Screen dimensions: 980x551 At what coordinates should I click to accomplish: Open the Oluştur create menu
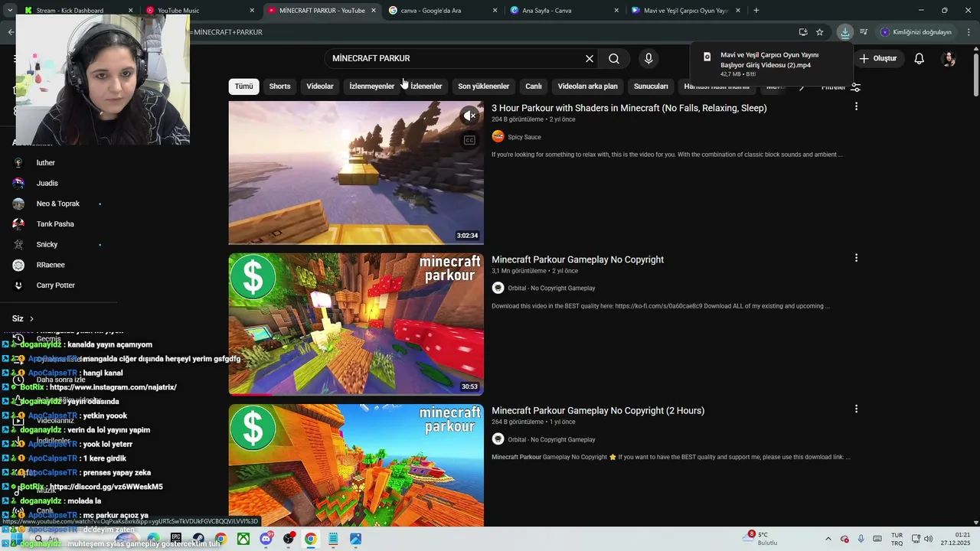coord(877,58)
